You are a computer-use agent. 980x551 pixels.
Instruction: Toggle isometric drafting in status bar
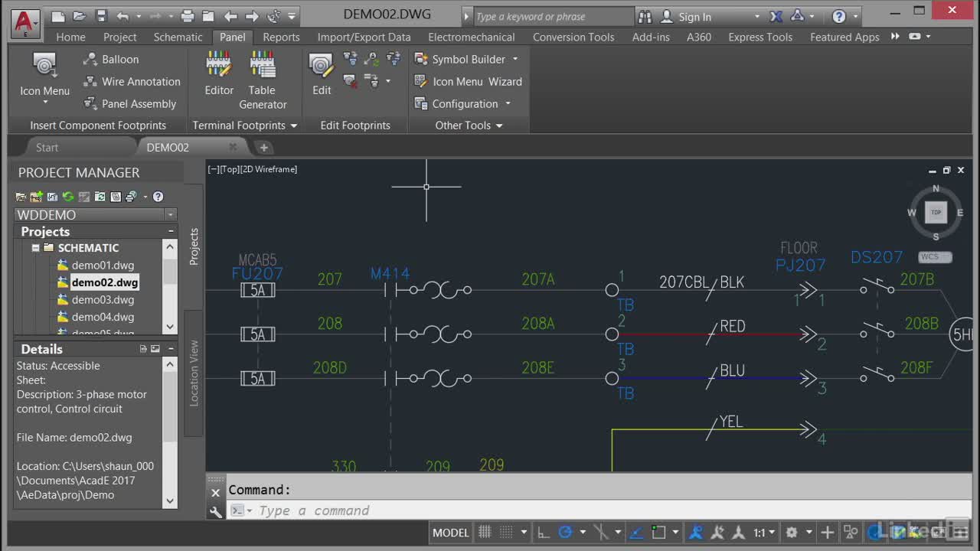[602, 532]
